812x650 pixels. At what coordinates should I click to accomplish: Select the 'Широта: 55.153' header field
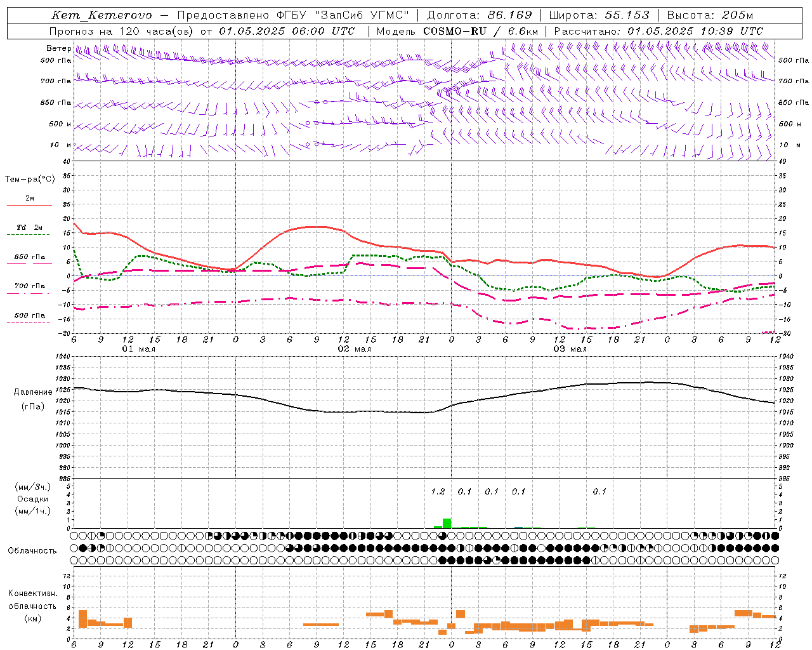(x=599, y=15)
